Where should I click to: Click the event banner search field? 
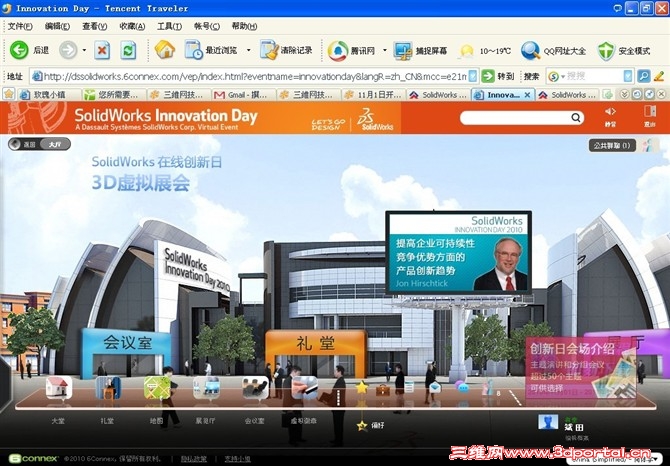click(516, 117)
